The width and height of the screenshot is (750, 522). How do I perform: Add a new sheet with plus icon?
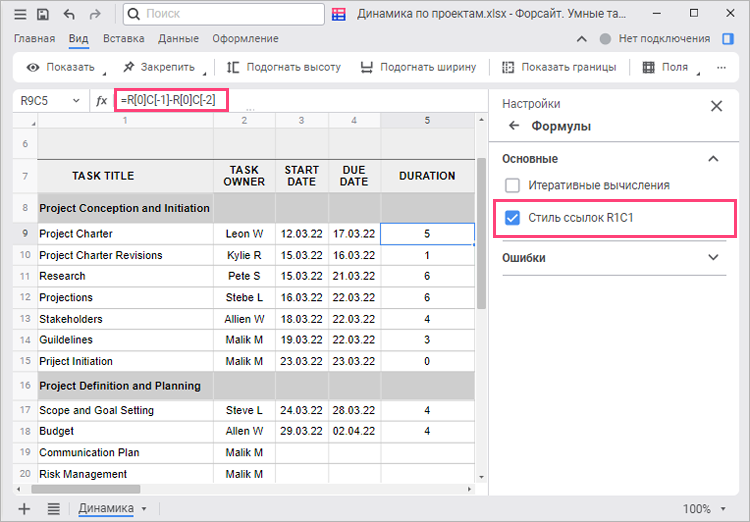pyautogui.click(x=25, y=508)
